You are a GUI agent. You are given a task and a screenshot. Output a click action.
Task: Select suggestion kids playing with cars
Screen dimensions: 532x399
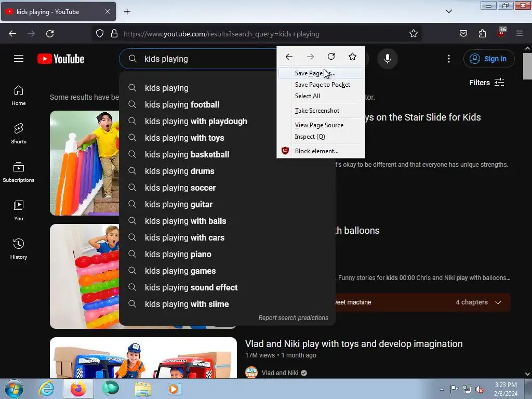click(x=228, y=237)
